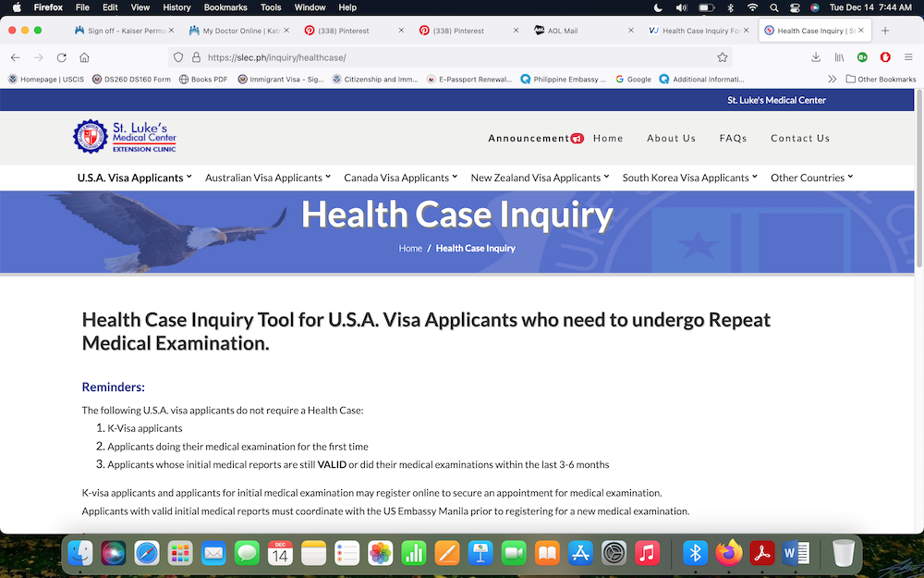924x578 pixels.
Task: Open the File menu
Action: pyautogui.click(x=82, y=7)
